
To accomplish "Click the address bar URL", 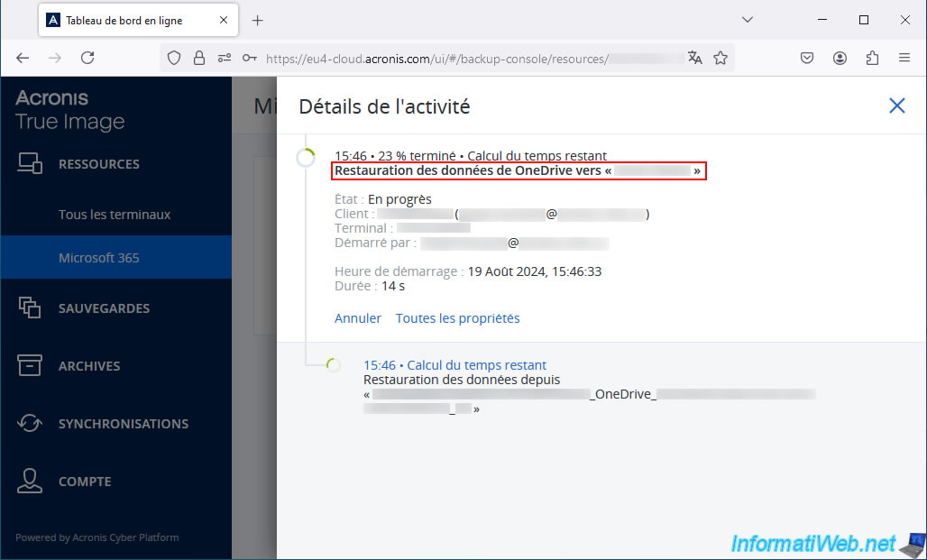I will pos(436,59).
